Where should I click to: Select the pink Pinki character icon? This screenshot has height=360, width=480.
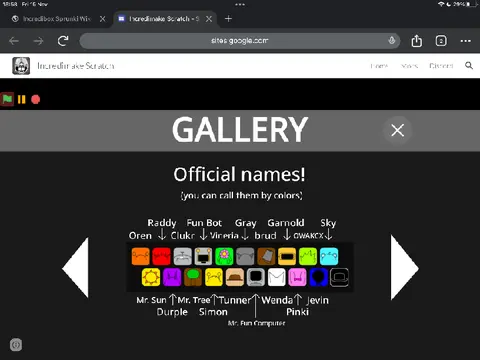(297, 277)
